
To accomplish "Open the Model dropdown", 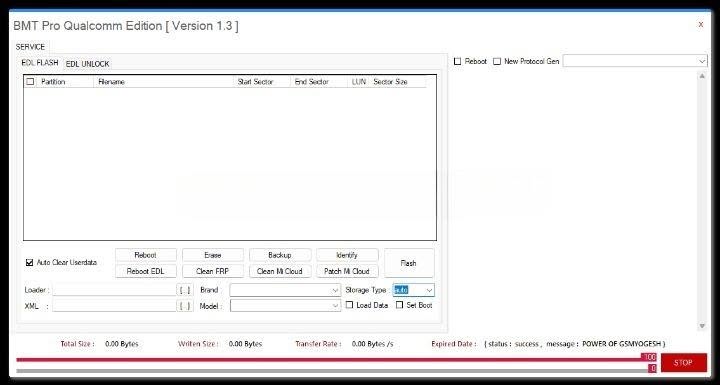I will coord(285,306).
